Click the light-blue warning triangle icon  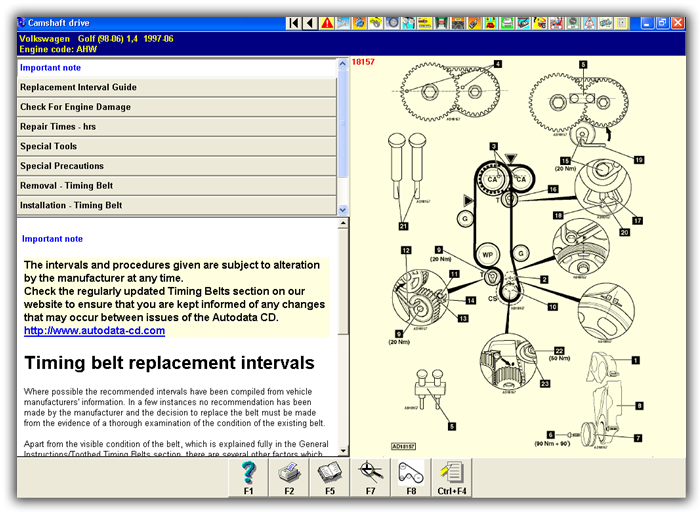[x=588, y=23]
